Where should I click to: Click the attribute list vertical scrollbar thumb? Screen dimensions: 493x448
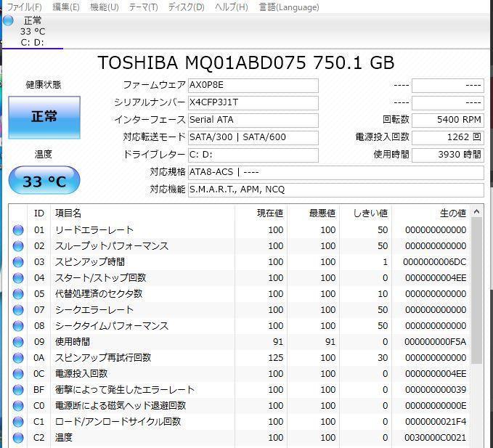(476, 291)
